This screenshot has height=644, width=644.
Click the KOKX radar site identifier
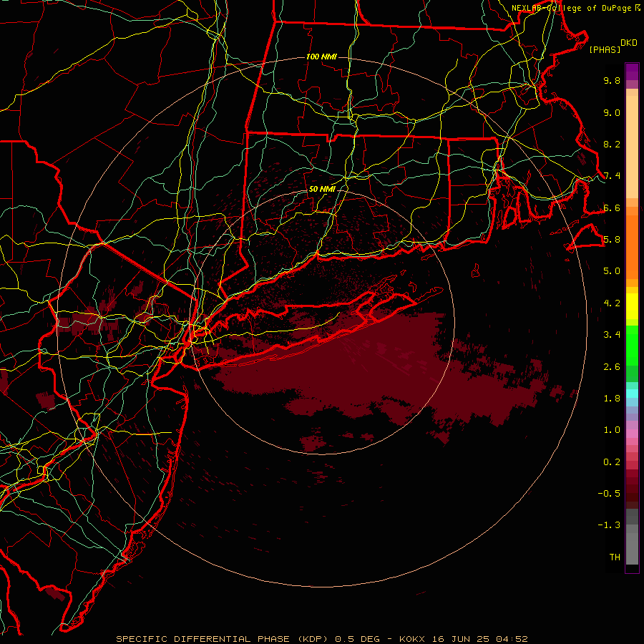[x=413, y=639]
